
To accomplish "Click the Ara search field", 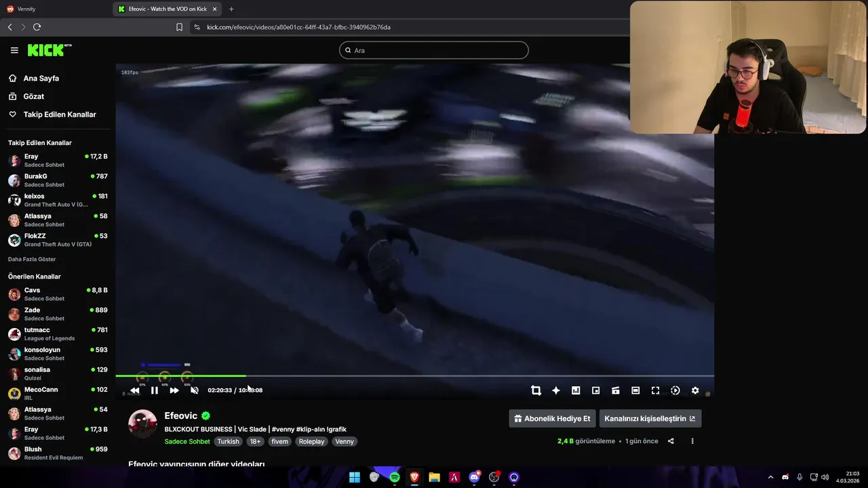I will click(x=434, y=50).
